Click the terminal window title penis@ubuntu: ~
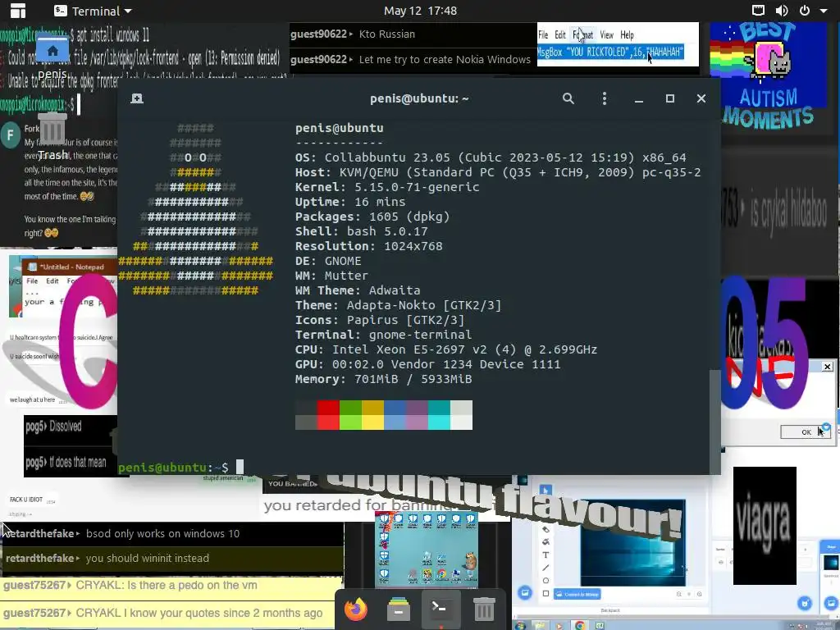Image resolution: width=840 pixels, height=630 pixels. (x=419, y=98)
